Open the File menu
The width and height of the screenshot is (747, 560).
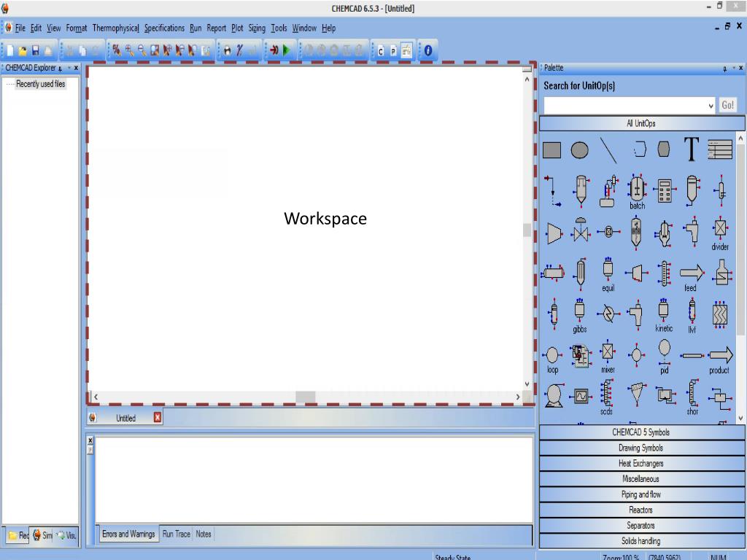click(20, 28)
